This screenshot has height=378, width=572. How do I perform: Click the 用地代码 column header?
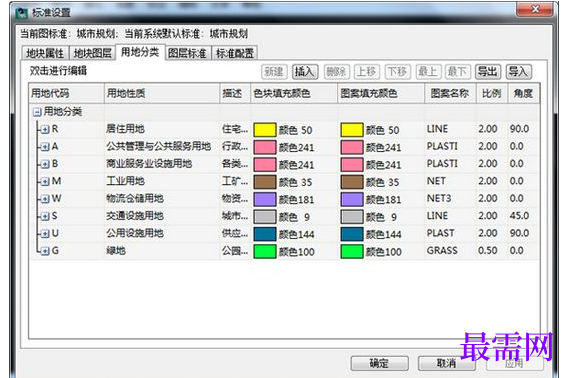pos(67,93)
